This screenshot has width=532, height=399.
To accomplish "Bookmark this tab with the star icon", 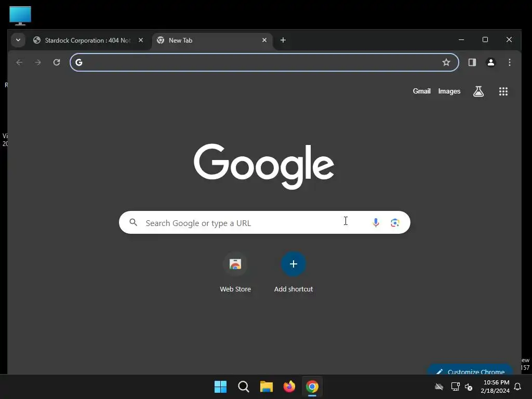I will (x=446, y=62).
